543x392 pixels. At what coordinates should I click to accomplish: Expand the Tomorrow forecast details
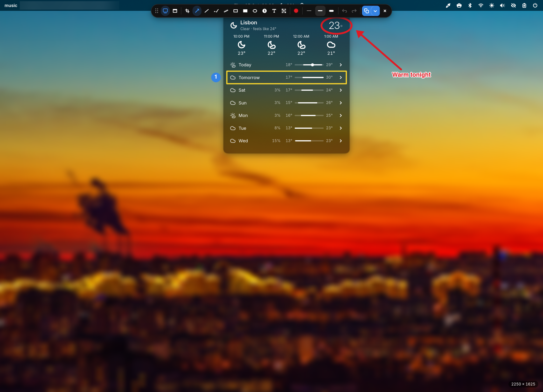click(341, 77)
